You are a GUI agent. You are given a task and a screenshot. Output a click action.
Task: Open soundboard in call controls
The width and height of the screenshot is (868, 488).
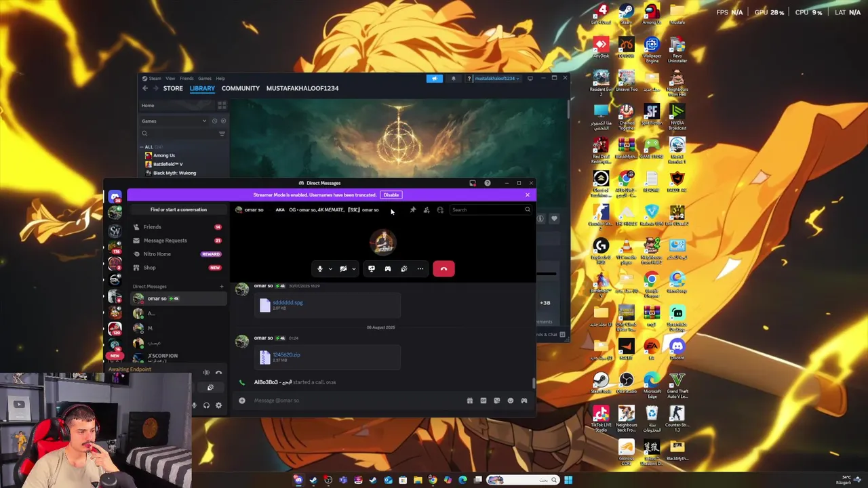(x=403, y=269)
